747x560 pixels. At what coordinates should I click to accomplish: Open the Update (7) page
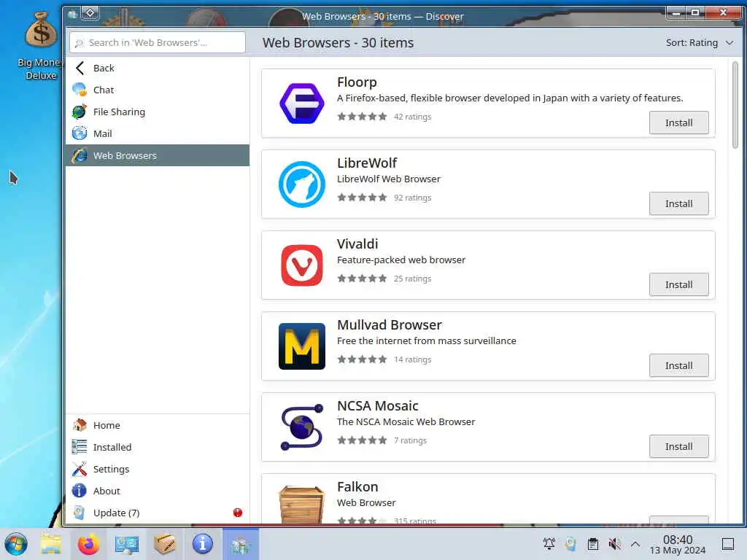(158, 513)
